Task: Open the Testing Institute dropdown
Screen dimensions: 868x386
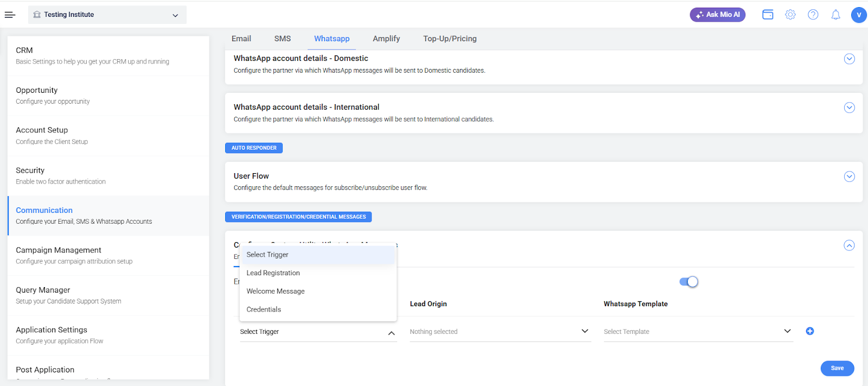Action: coord(107,15)
